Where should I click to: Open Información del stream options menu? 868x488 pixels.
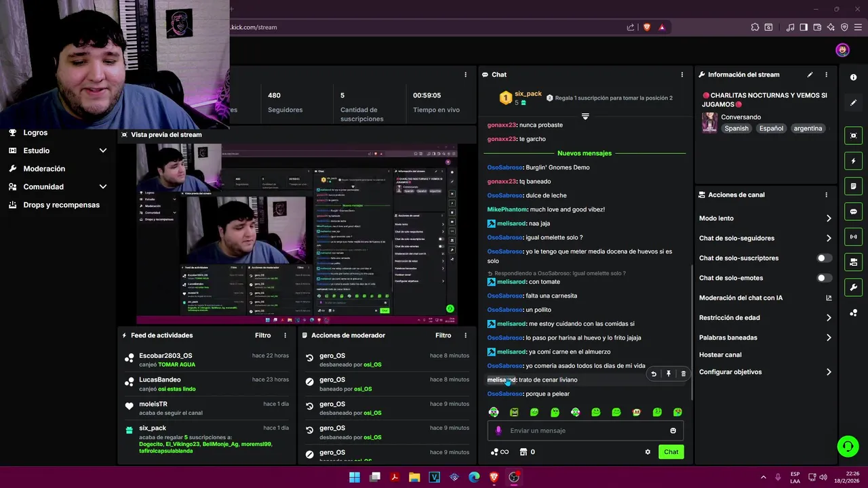tap(826, 75)
